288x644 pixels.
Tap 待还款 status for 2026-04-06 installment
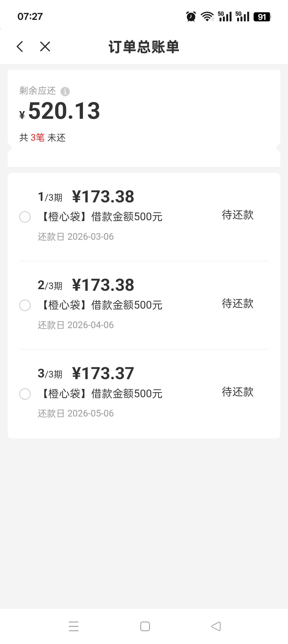point(238,303)
